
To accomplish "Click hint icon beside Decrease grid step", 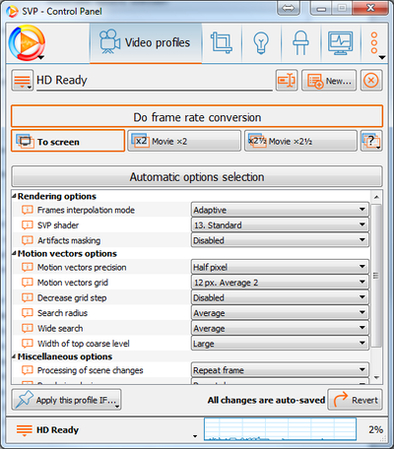I will click(x=27, y=298).
